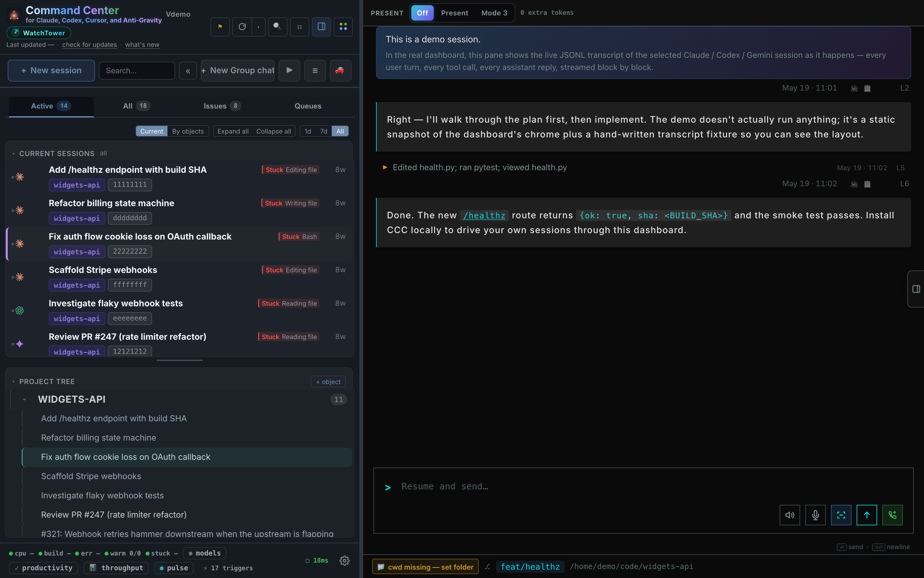The height and width of the screenshot is (578, 924).
Task: Click the side panel tab on right edge
Action: (916, 289)
